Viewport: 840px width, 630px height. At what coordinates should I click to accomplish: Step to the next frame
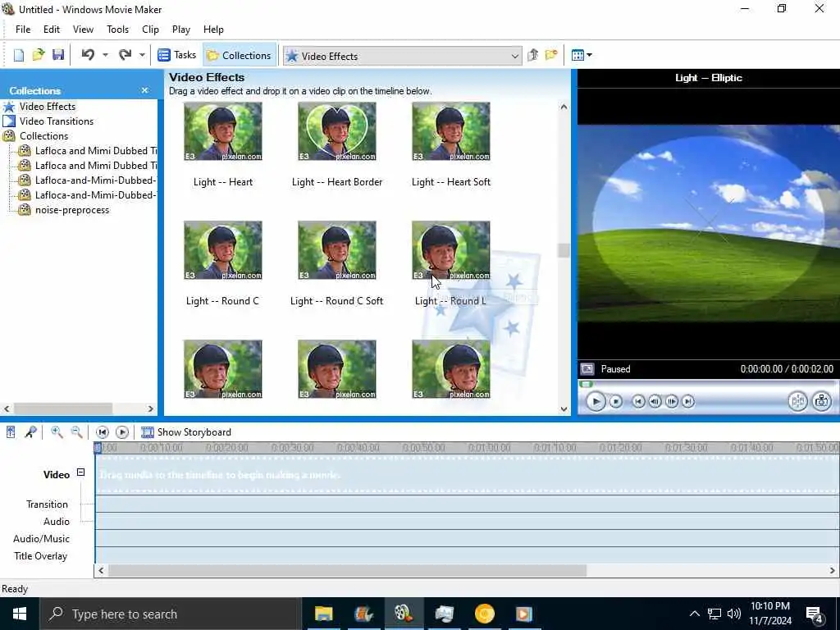click(x=671, y=401)
